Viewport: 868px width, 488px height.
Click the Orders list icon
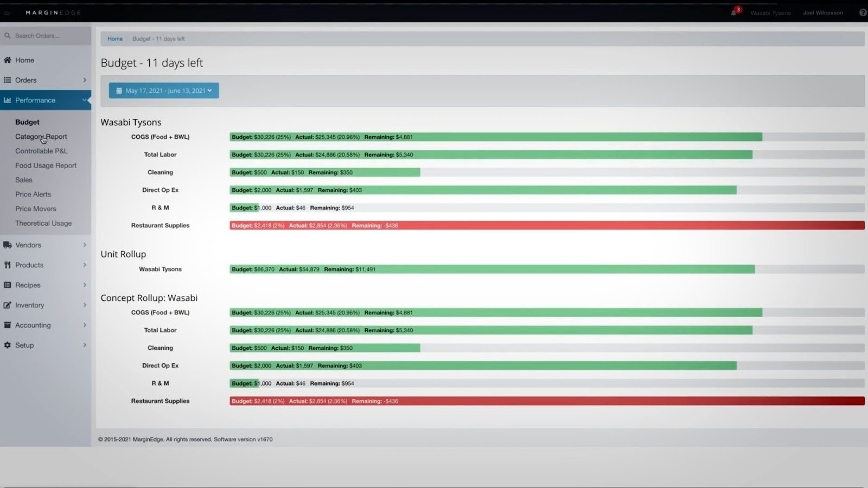(8, 80)
